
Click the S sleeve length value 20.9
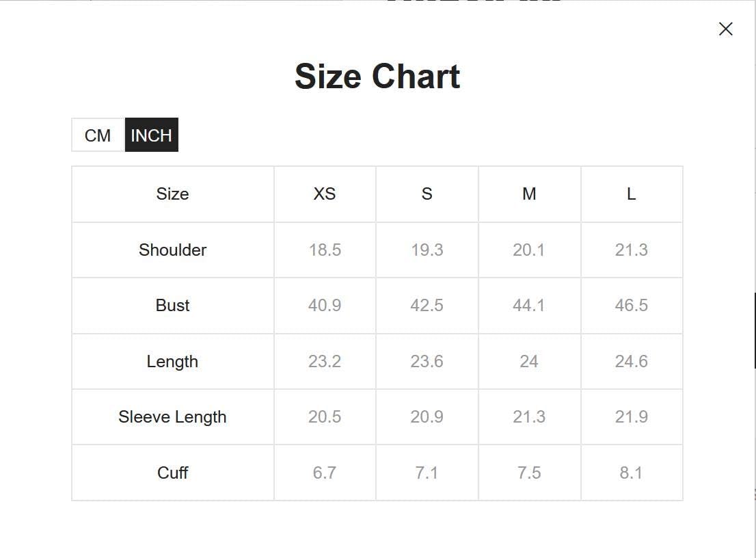427,416
